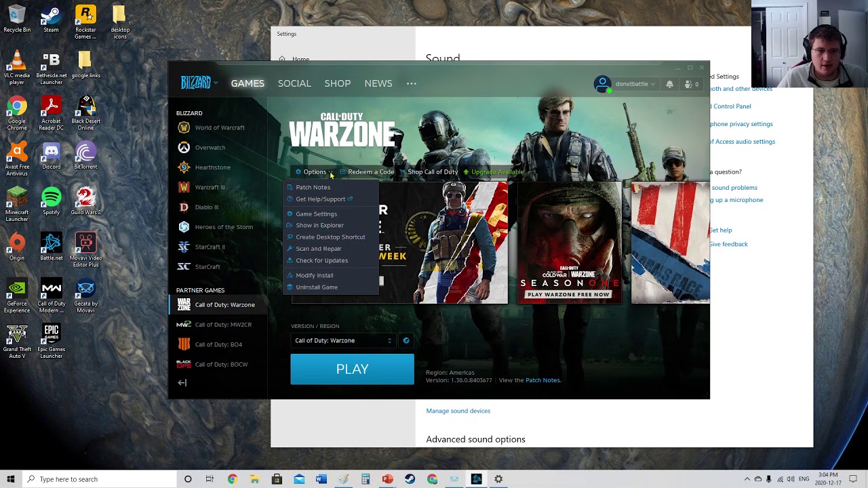Open Get help link in Settings window

click(x=721, y=230)
